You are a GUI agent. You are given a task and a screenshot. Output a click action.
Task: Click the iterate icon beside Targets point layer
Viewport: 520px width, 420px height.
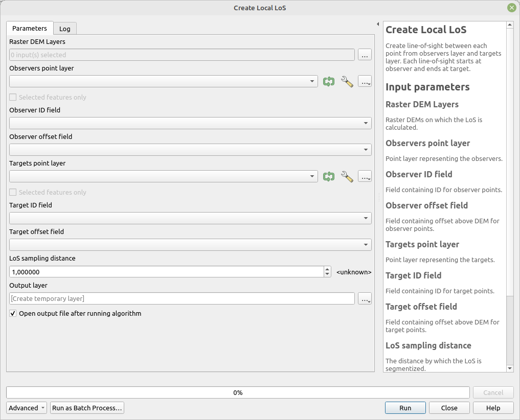pyautogui.click(x=329, y=176)
